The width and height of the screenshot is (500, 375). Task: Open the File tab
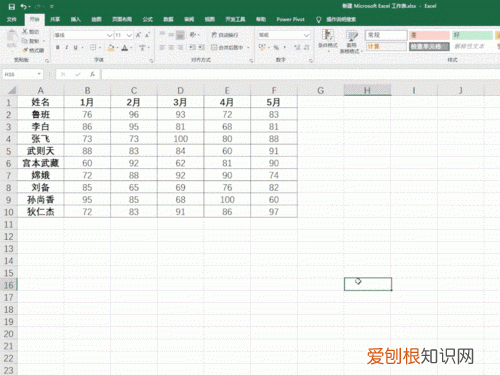point(12,19)
